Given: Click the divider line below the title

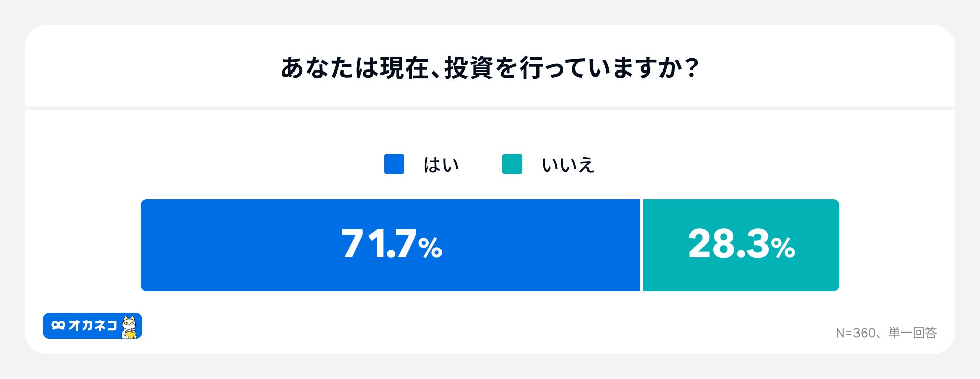Looking at the screenshot, I should pyautogui.click(x=489, y=108).
